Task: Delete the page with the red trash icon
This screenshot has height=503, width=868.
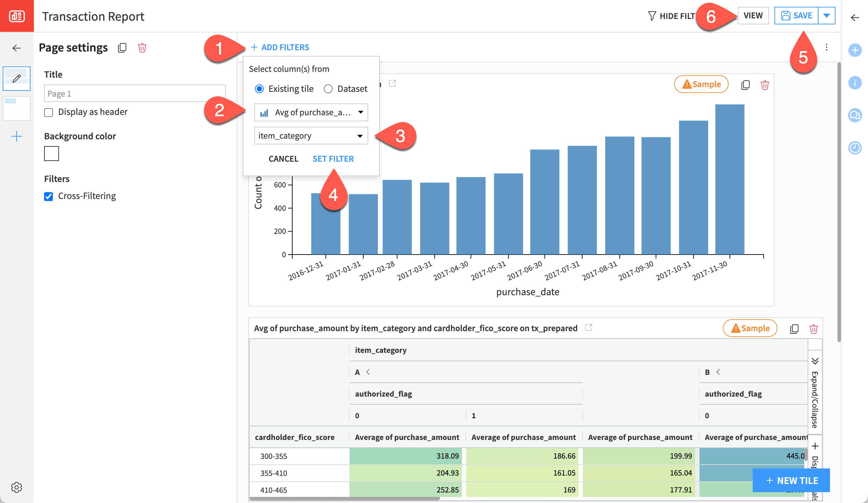Action: click(142, 48)
